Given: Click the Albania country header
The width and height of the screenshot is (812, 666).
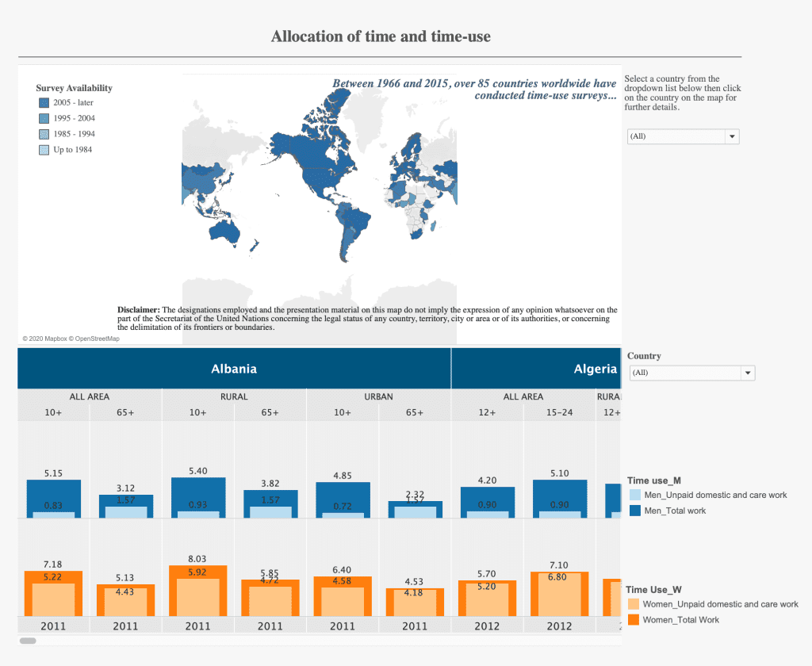Looking at the screenshot, I should [234, 369].
